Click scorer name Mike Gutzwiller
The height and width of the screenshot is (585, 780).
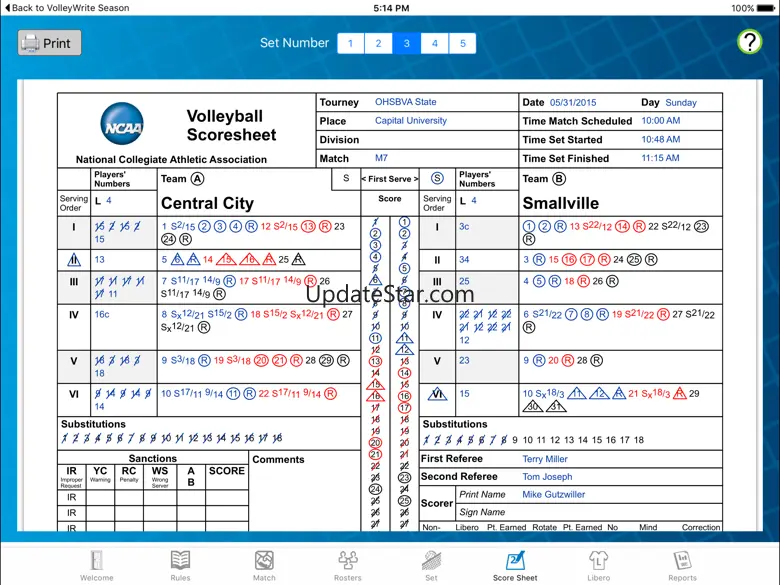[554, 494]
